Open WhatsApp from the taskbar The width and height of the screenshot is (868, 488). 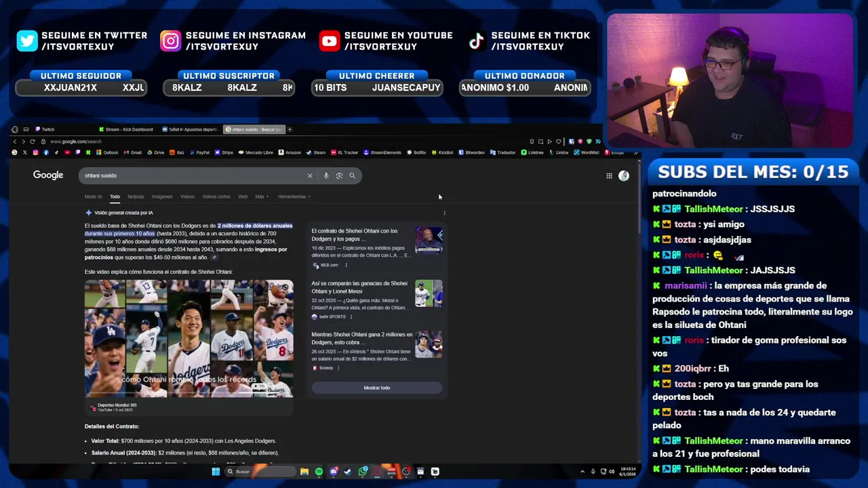point(363,472)
